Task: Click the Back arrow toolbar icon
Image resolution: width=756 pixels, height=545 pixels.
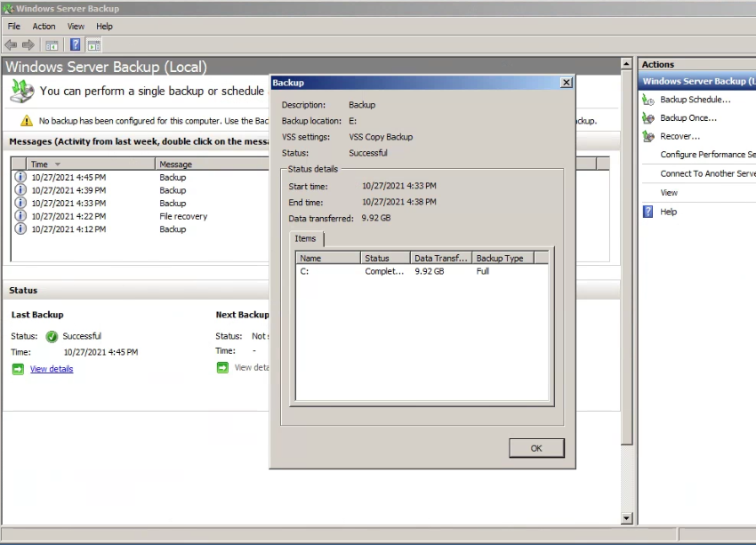Action: pyautogui.click(x=11, y=45)
